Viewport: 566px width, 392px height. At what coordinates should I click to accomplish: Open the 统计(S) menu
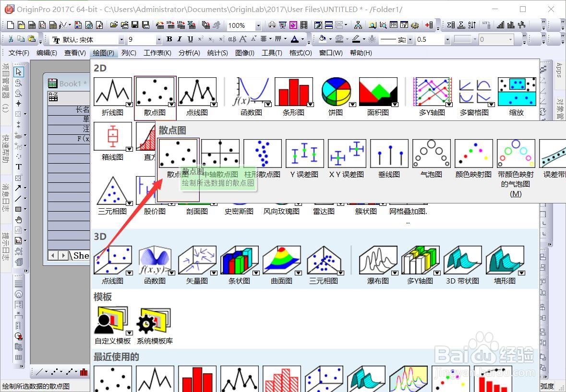217,53
